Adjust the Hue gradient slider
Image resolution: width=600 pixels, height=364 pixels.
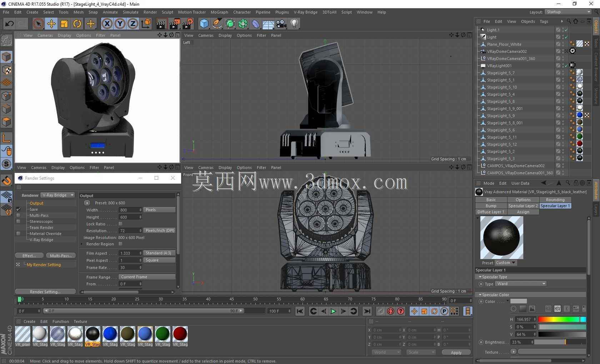coord(562,319)
